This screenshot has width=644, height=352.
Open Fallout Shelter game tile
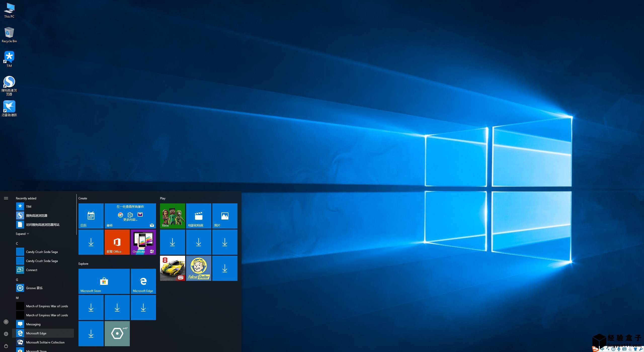[x=198, y=268]
